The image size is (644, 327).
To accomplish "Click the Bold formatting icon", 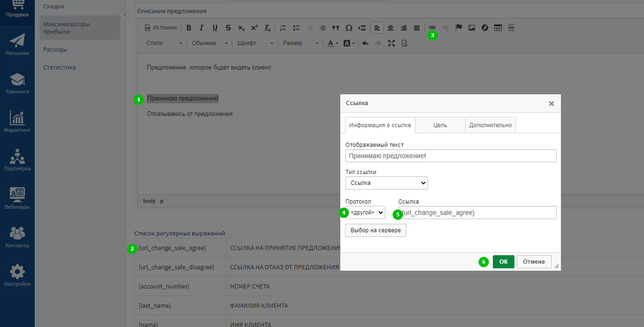I will pos(189,28).
